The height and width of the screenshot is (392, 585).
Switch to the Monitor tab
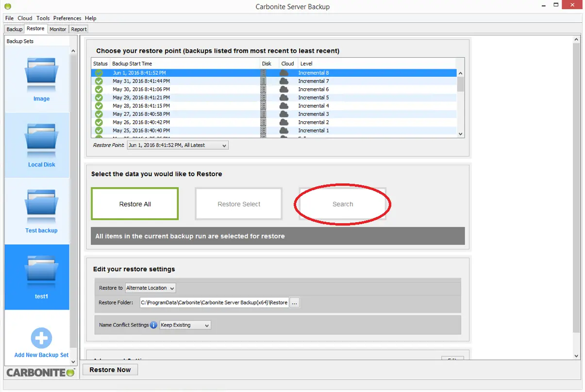point(58,29)
